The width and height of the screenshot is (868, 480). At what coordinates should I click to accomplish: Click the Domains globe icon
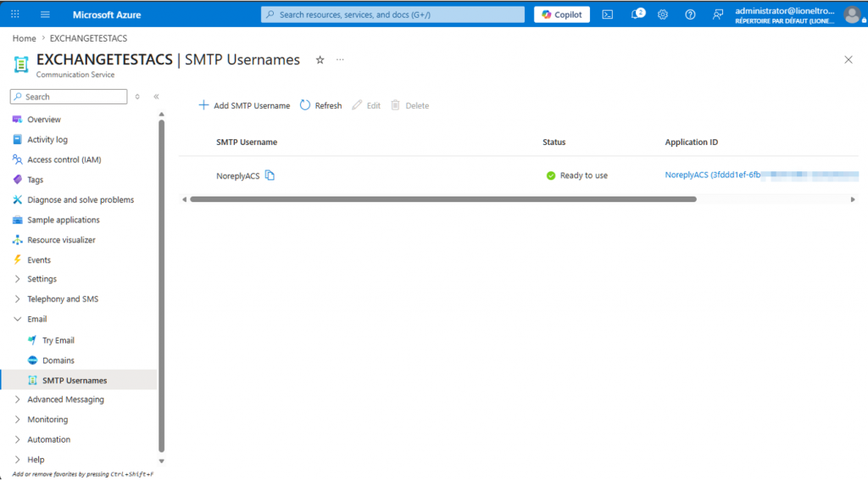click(32, 360)
